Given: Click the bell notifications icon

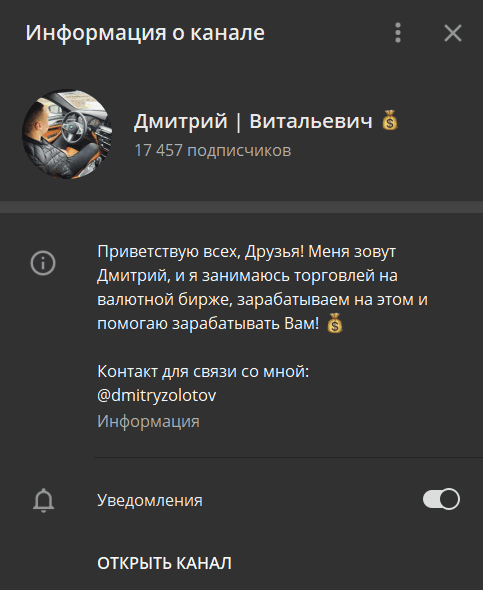Looking at the screenshot, I should [x=44, y=500].
